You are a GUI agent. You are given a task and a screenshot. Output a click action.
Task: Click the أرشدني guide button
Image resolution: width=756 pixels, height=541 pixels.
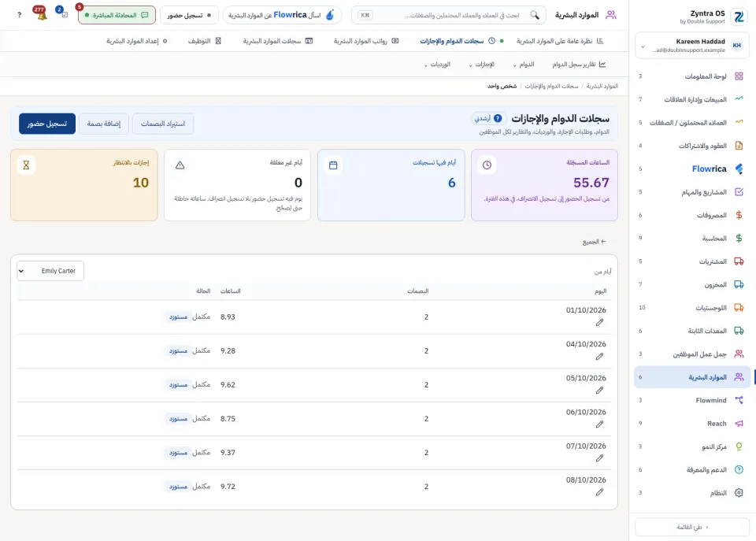[488, 118]
